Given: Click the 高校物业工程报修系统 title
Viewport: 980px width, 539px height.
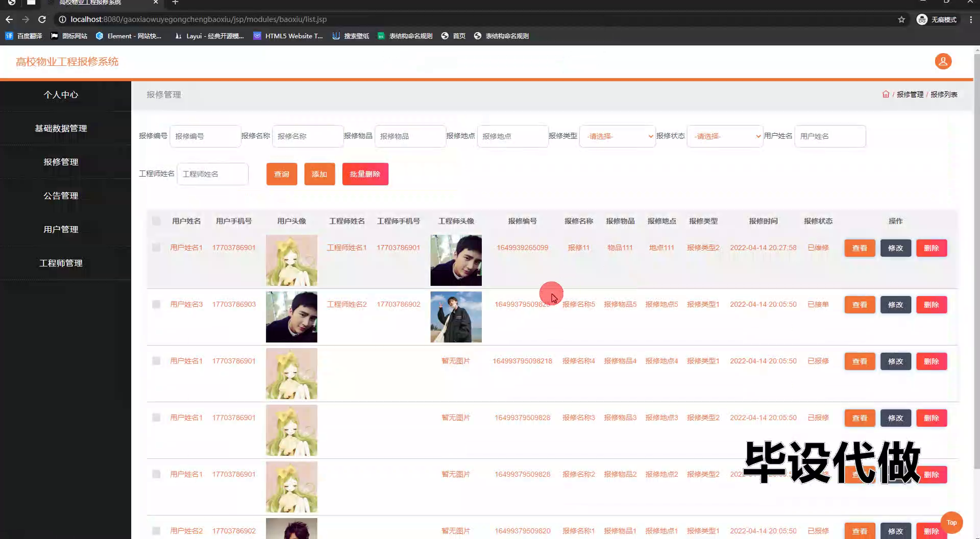Looking at the screenshot, I should pos(67,62).
